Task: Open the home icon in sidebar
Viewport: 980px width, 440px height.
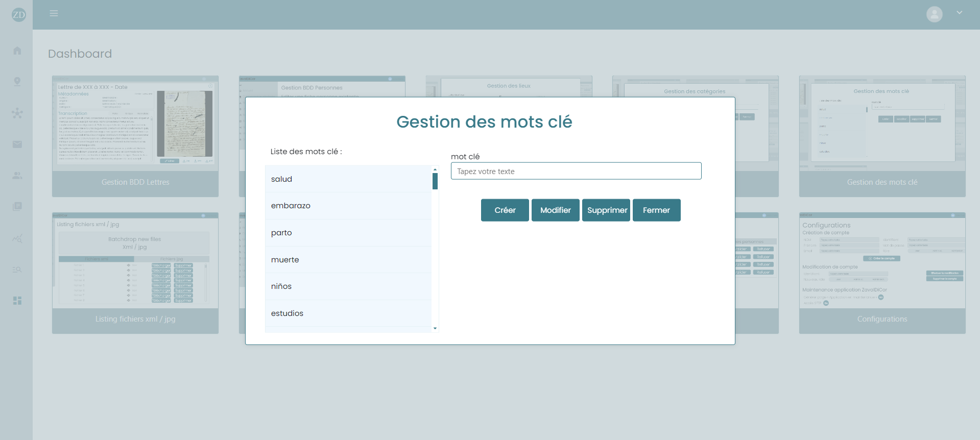Action: point(17,51)
